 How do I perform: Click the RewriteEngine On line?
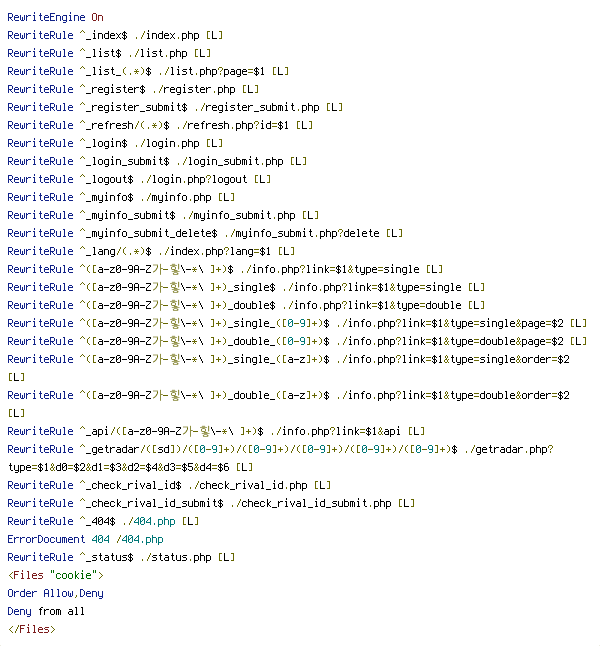[x=55, y=17]
